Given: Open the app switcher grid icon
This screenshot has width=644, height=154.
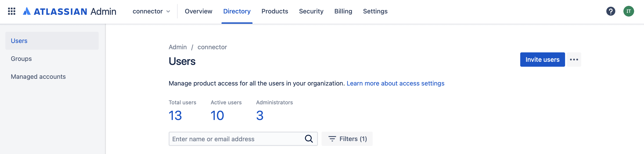Looking at the screenshot, I should tap(11, 11).
